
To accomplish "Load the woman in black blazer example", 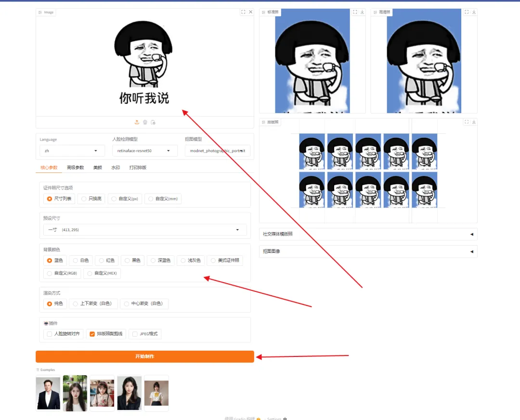I will click(x=130, y=394).
